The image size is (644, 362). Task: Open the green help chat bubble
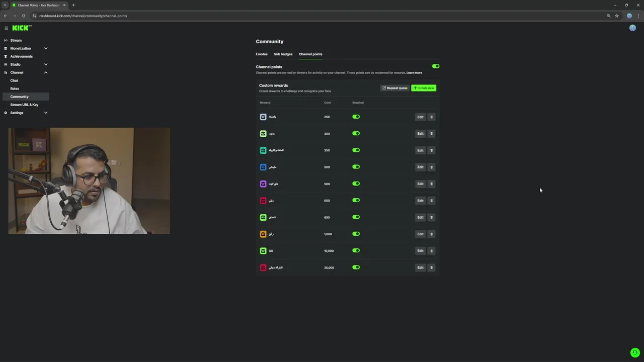coord(635,353)
